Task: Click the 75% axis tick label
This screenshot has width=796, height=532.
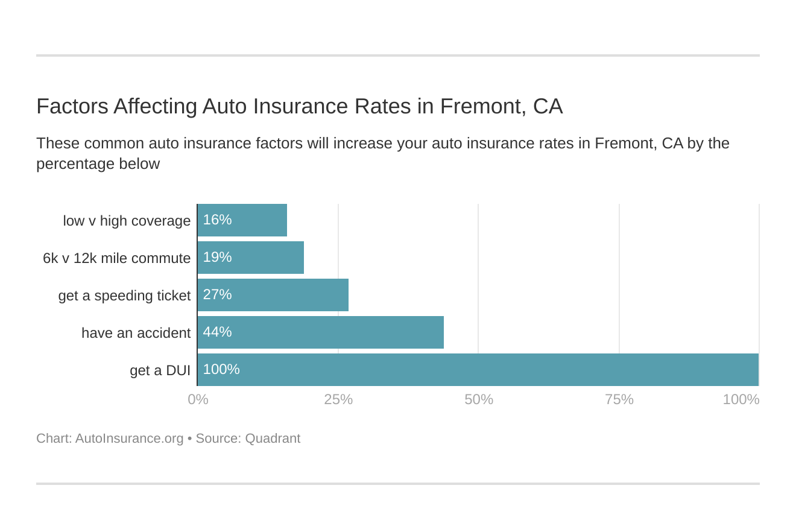Action: click(619, 399)
